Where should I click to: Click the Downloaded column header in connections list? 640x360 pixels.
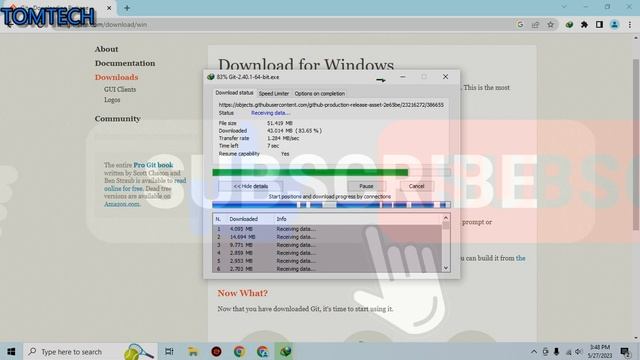pyautogui.click(x=244, y=219)
